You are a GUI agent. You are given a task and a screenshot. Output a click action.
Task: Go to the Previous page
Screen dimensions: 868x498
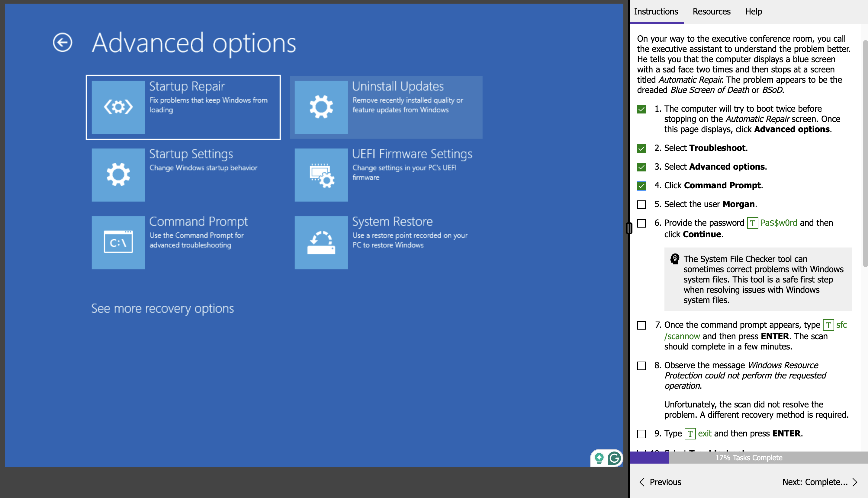660,482
